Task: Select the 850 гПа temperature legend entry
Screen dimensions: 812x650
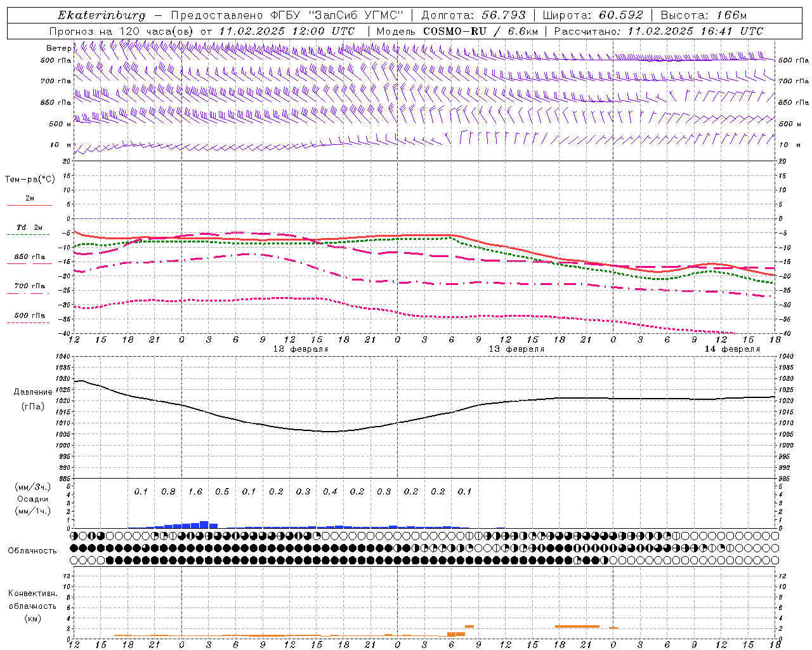Action: (30, 257)
